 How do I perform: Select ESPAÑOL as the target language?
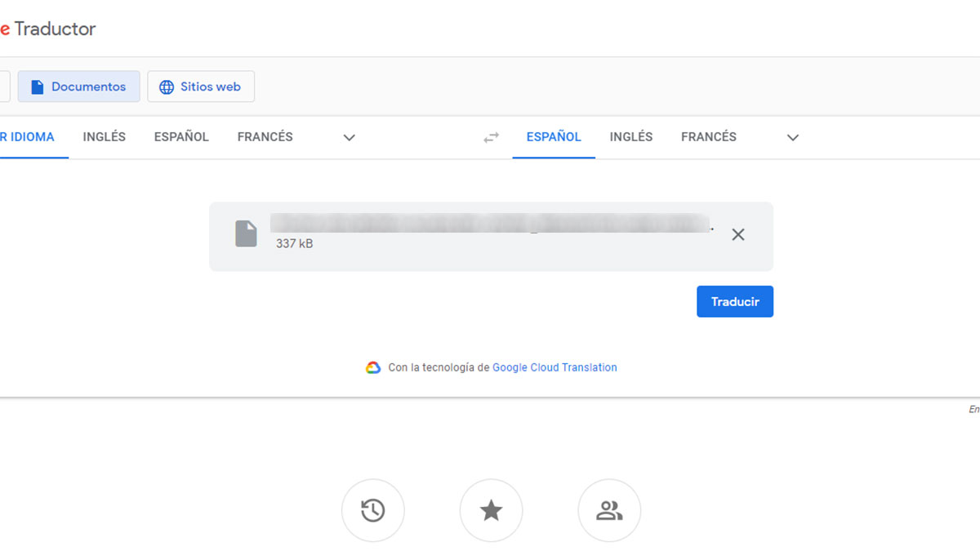[554, 137]
